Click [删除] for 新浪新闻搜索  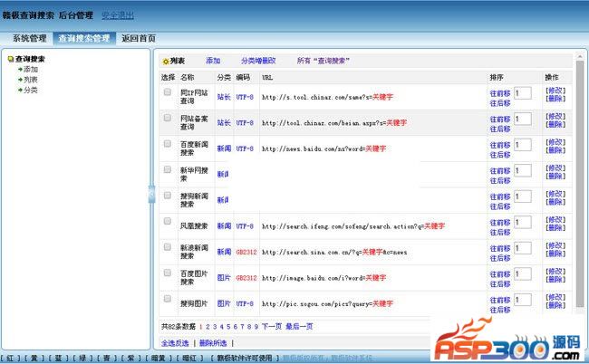(x=555, y=254)
